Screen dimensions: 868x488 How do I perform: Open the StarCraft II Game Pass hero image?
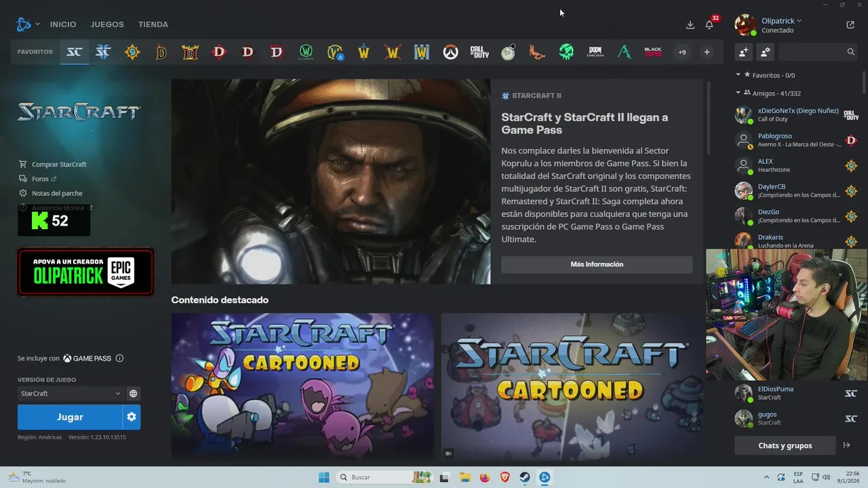click(x=330, y=182)
